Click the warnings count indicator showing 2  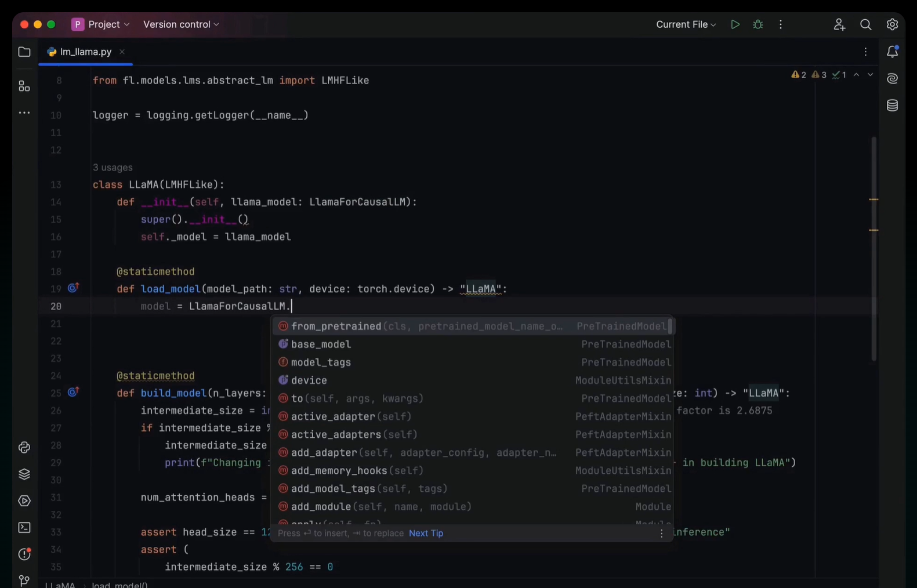click(799, 75)
